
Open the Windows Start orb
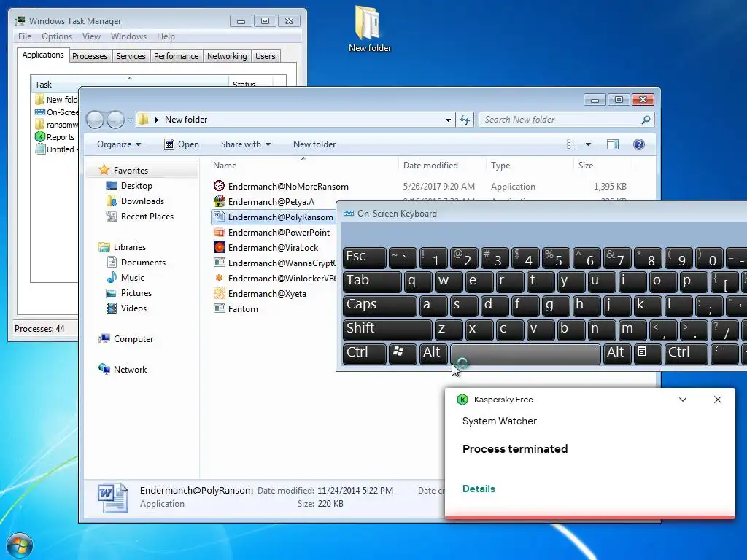(x=20, y=545)
